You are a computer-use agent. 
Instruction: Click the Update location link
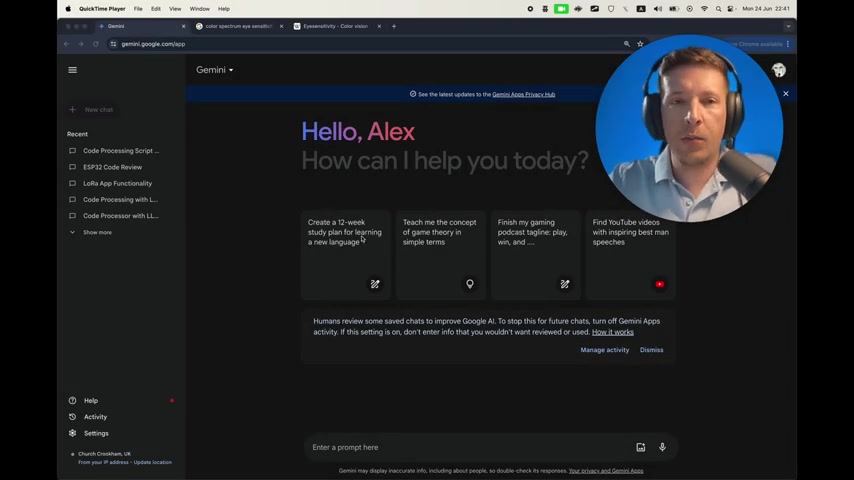pyautogui.click(x=152, y=462)
